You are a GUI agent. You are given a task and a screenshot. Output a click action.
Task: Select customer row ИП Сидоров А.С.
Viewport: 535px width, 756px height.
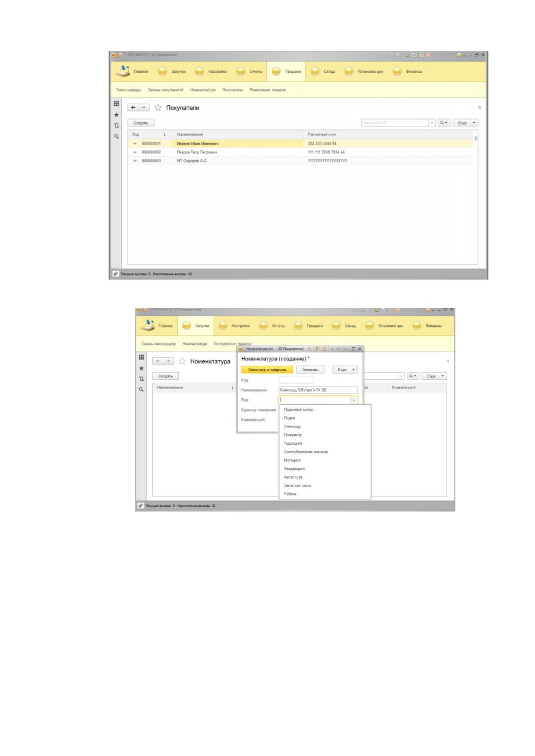pyautogui.click(x=301, y=161)
